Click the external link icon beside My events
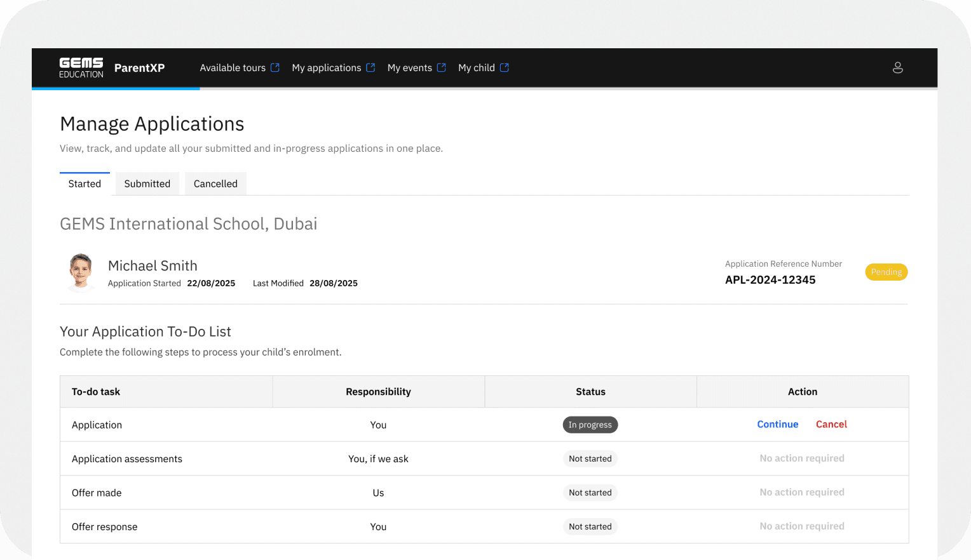Screen dimensions: 971x560 click(441, 67)
